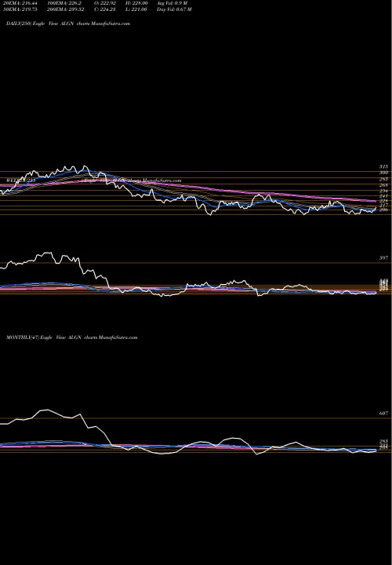
Task: Click the open price O: 222.92
Action: pos(105,3)
